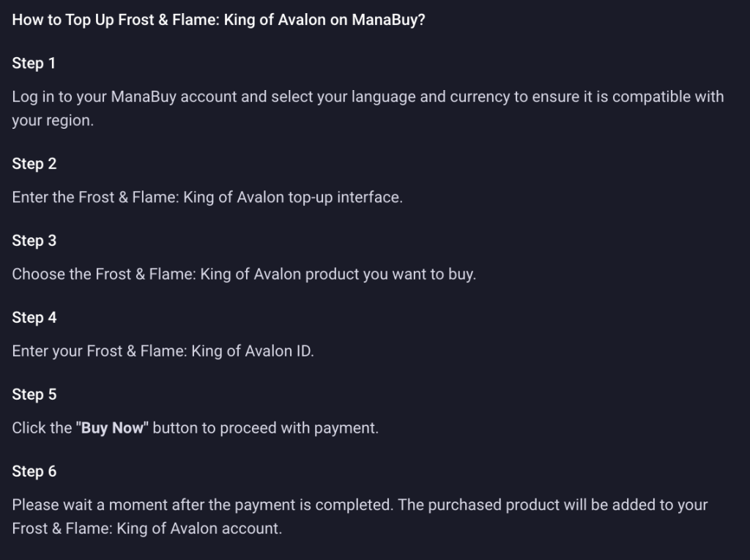Click the top-up interface instruction sentence
This screenshot has width=750, height=560.
pos(207,197)
